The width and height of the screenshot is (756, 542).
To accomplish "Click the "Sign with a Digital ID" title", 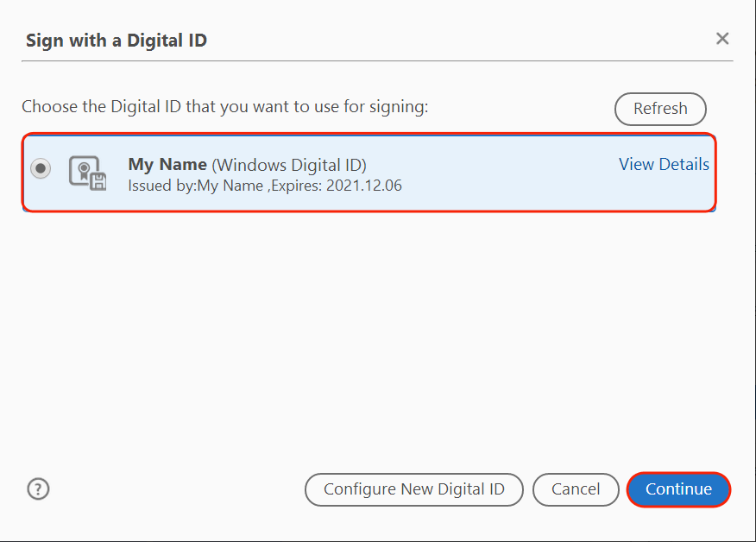I will [117, 40].
